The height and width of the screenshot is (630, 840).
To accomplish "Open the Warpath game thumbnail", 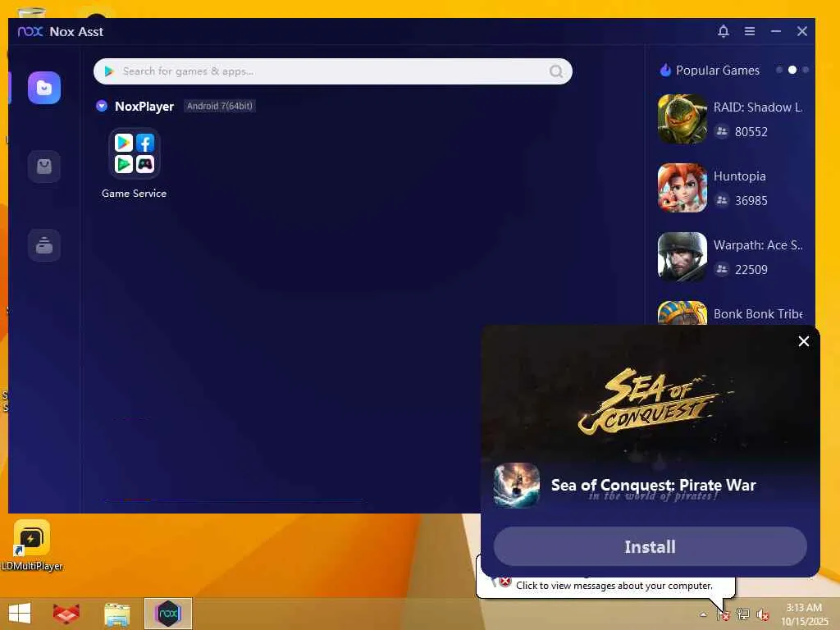I will coord(682,257).
